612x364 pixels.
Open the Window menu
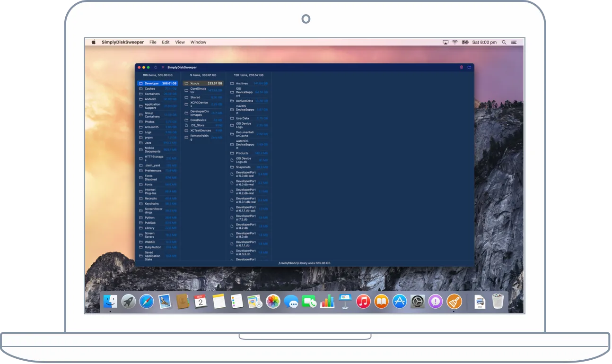click(198, 42)
